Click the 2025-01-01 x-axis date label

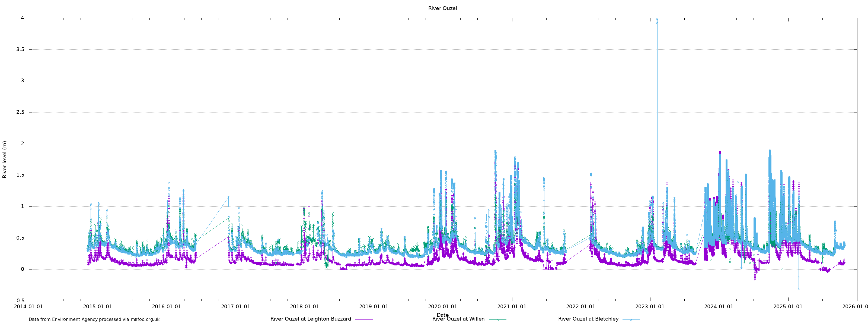[x=788, y=307]
